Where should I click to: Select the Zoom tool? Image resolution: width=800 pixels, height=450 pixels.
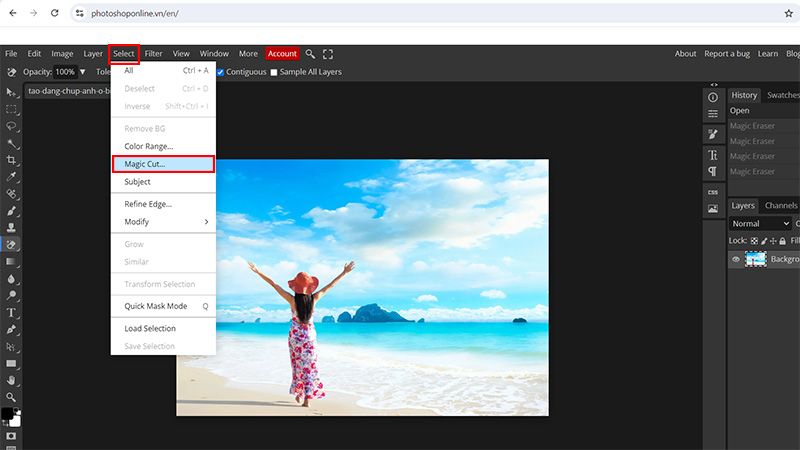(x=11, y=397)
